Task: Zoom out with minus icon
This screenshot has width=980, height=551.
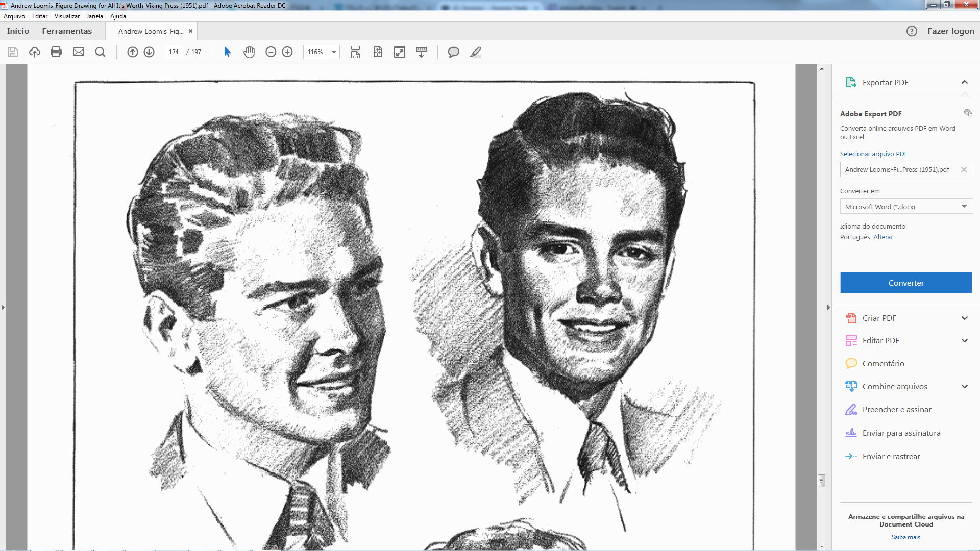Action: tap(271, 52)
